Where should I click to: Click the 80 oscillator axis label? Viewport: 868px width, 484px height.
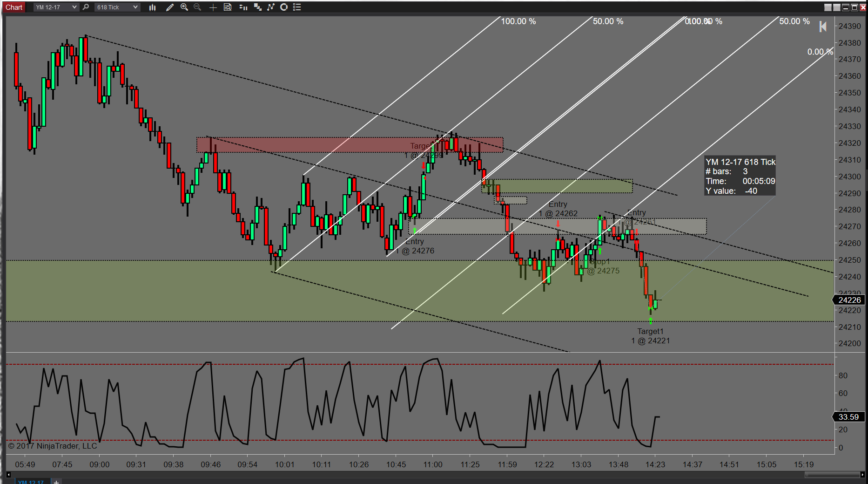(843, 375)
